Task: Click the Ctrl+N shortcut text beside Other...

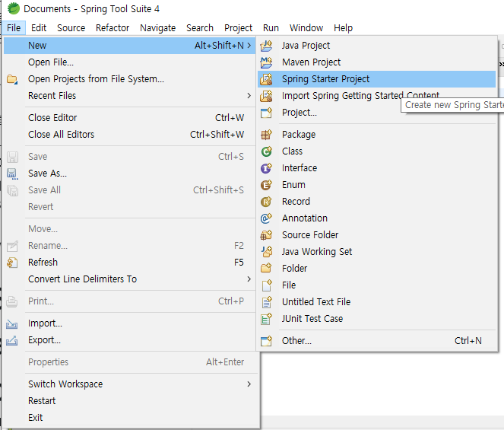Action: pyautogui.click(x=468, y=340)
